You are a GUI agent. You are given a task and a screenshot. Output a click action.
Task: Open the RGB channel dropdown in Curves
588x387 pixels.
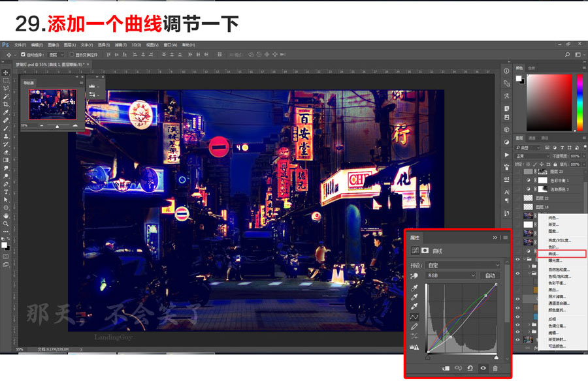tap(449, 274)
